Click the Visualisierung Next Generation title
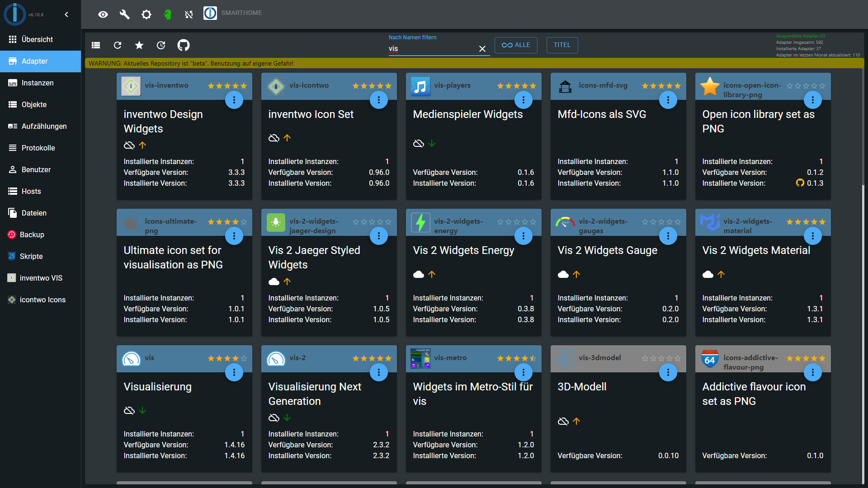Viewport: 868px width, 488px height. [315, 394]
